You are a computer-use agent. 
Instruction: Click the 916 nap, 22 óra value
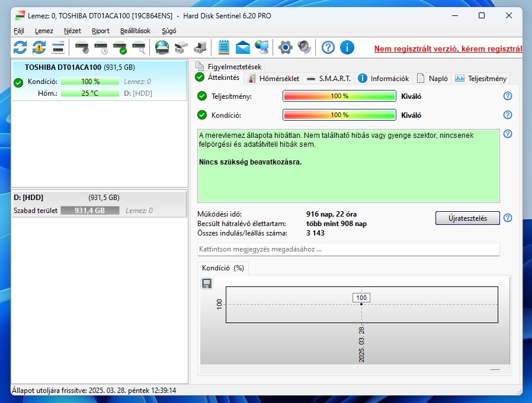[x=331, y=214]
